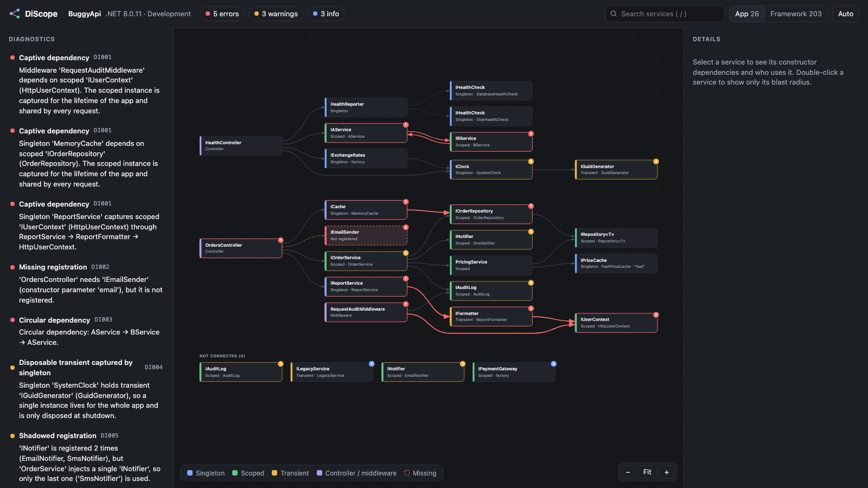Zoom out with the minus button

(x=628, y=472)
